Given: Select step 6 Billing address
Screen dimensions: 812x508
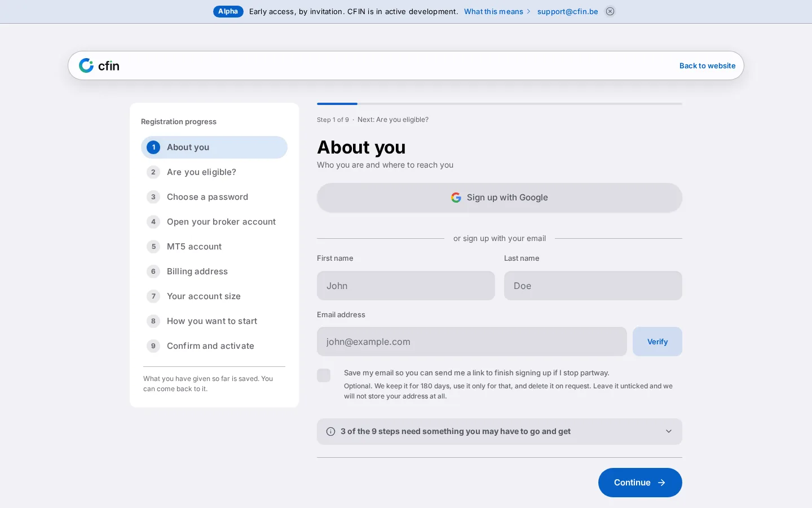Looking at the screenshot, I should pyautogui.click(x=214, y=271).
